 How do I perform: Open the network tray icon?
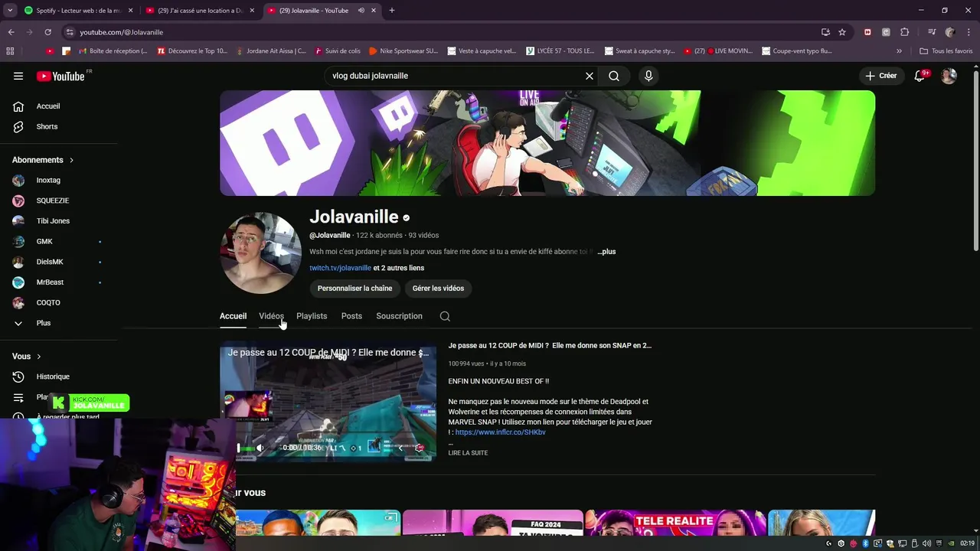[x=902, y=543]
